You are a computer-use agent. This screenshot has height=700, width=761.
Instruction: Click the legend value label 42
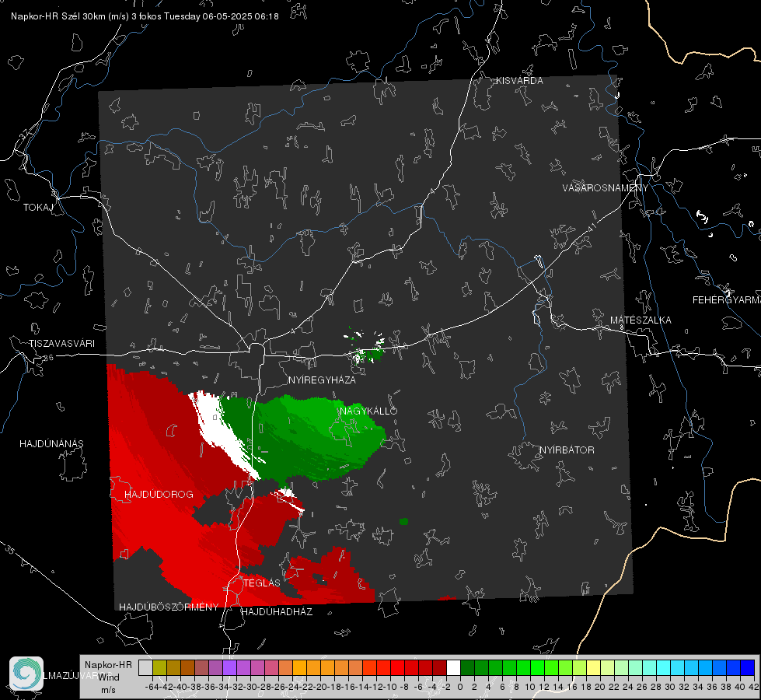(x=754, y=687)
